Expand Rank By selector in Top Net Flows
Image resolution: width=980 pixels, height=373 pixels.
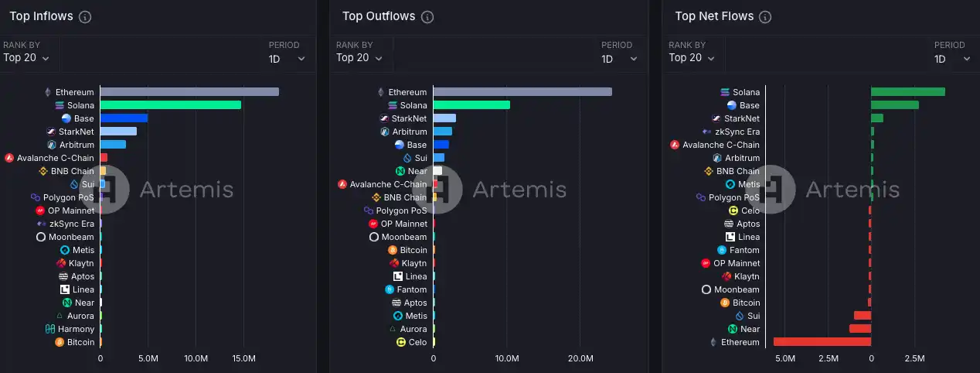(692, 57)
